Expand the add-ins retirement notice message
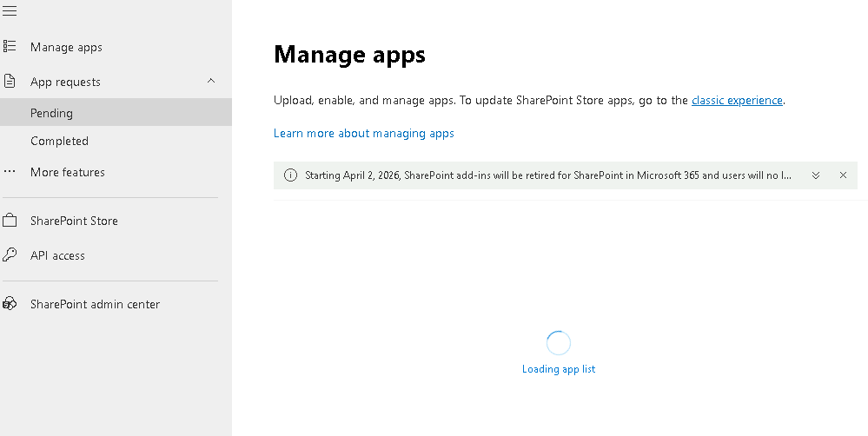The height and width of the screenshot is (436, 868). point(815,175)
